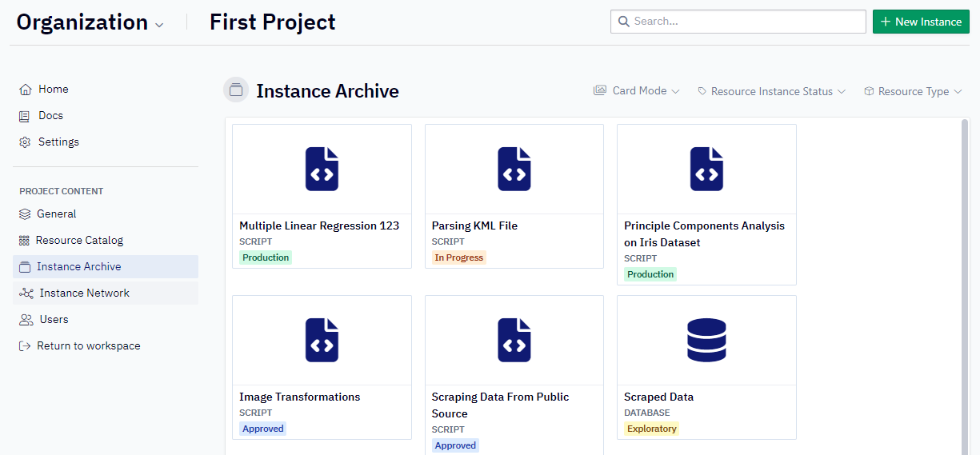The height and width of the screenshot is (455, 980).
Task: Click the Home house icon in the sidebar
Action: (x=26, y=90)
